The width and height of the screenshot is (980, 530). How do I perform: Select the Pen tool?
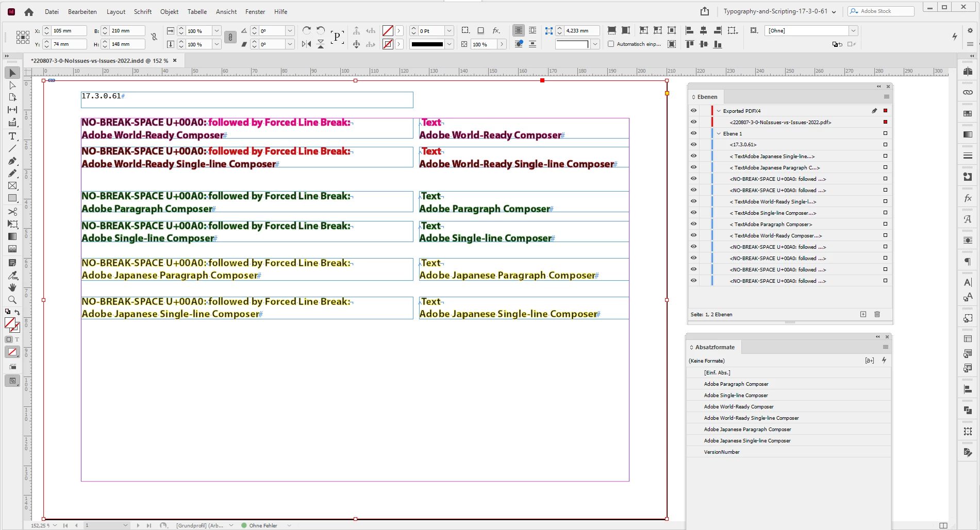pos(12,161)
